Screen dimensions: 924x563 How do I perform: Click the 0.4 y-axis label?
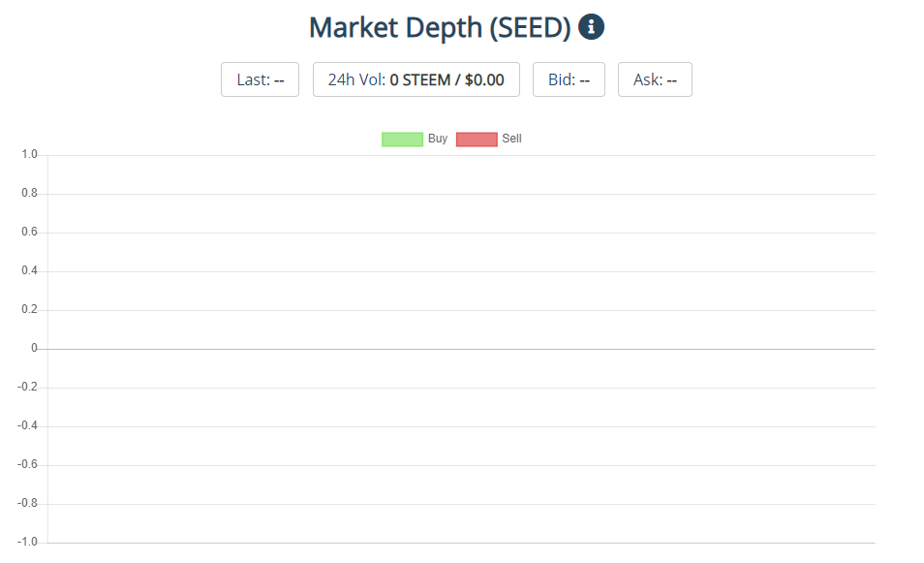click(x=29, y=270)
